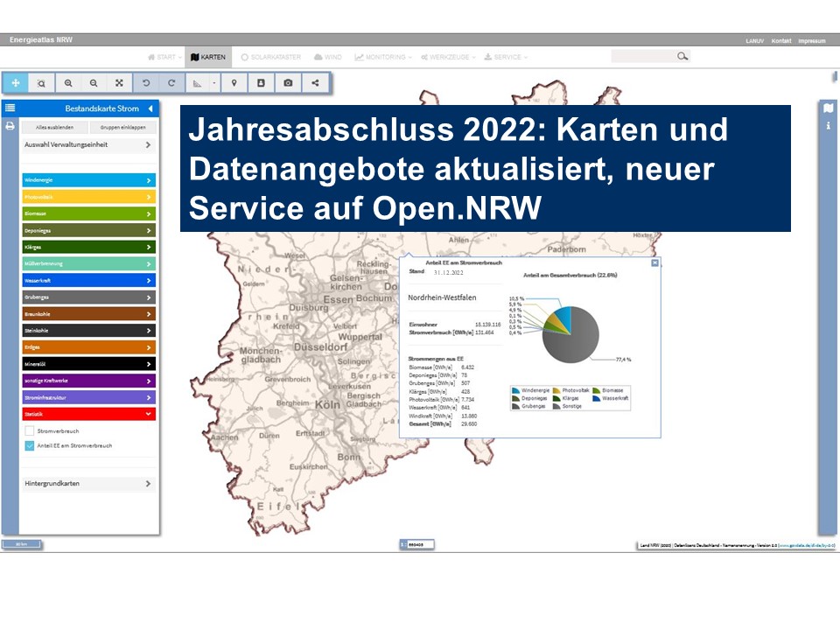Click Wasserkraft legend swatch in popup
This screenshot has height=630, width=840.
pos(596,398)
